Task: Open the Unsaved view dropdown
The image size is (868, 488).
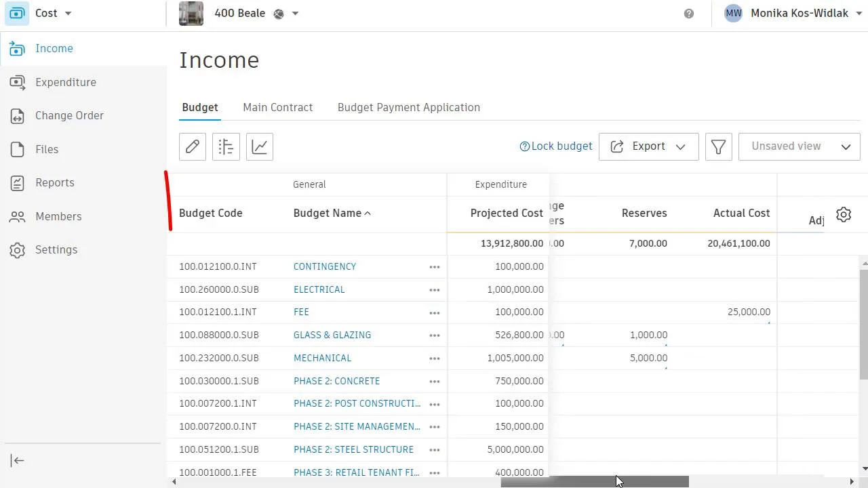Action: point(799,146)
